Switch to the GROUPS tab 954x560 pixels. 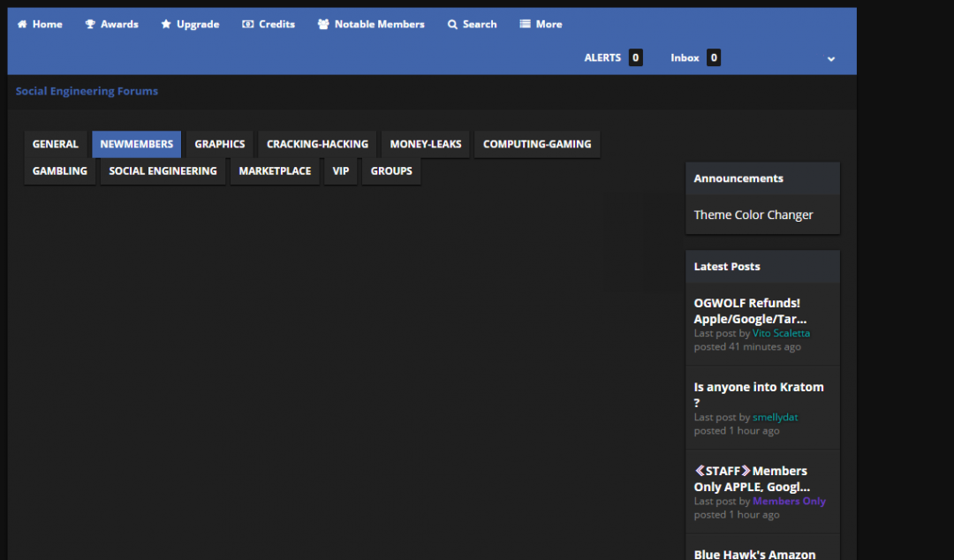[x=391, y=170]
